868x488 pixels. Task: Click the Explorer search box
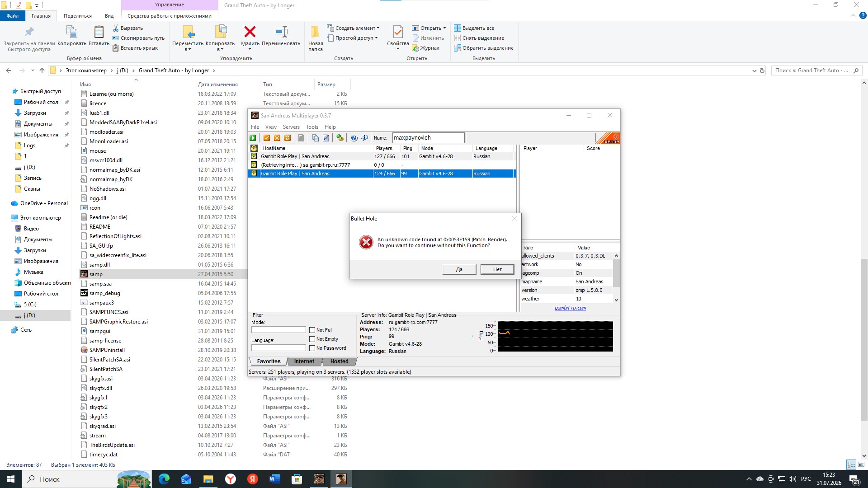pyautogui.click(x=817, y=70)
